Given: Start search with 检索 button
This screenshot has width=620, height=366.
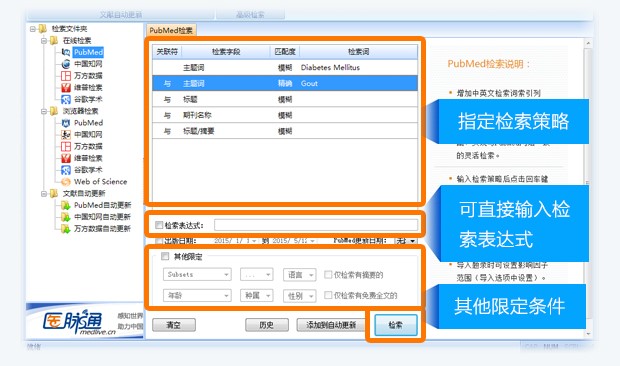Looking at the screenshot, I should tap(396, 325).
